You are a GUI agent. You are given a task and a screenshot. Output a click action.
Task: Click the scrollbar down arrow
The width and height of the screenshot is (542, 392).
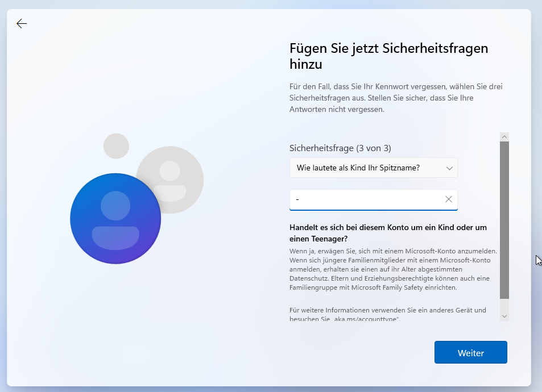click(504, 316)
